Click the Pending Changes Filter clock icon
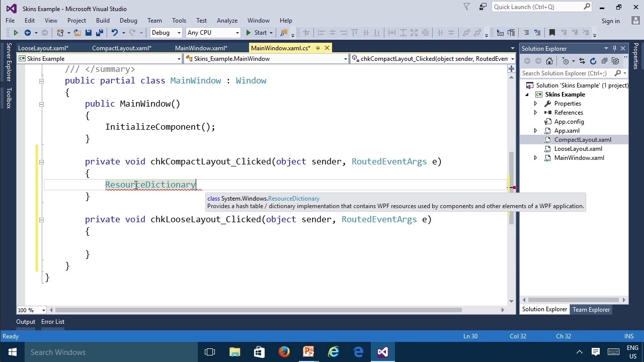Screen dimensions: 644x362 [566, 61]
